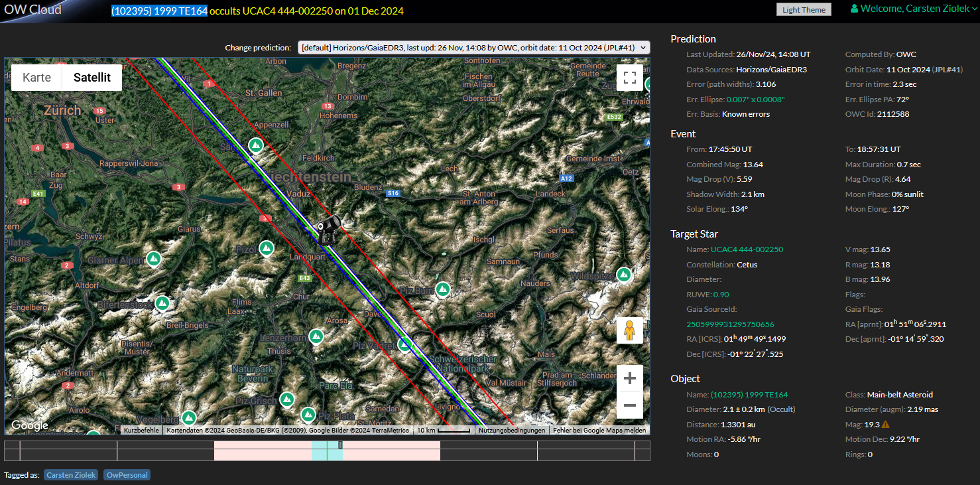Screen dimensions: 980x485
Task: Click the telescope observer marker near Landquart
Action: tap(328, 229)
